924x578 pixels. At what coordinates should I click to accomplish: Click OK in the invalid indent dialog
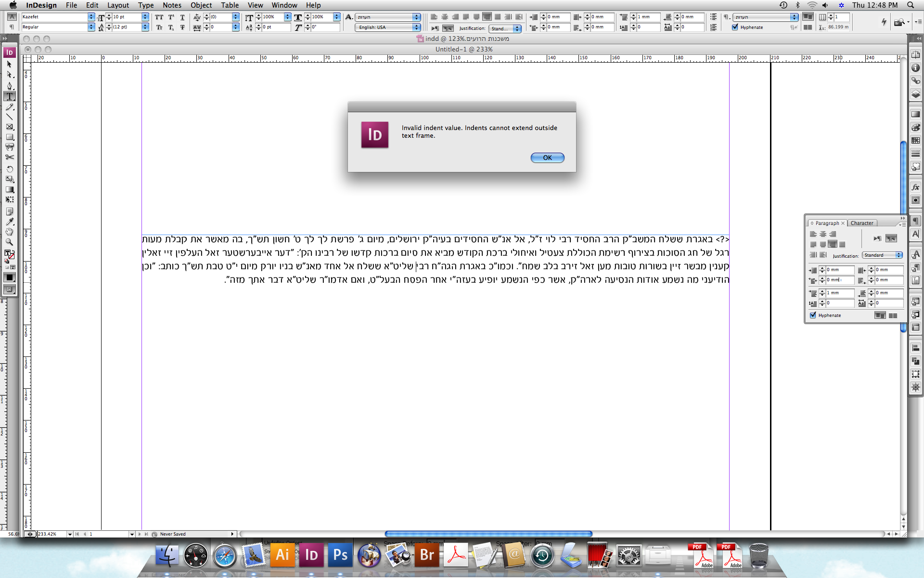click(547, 158)
